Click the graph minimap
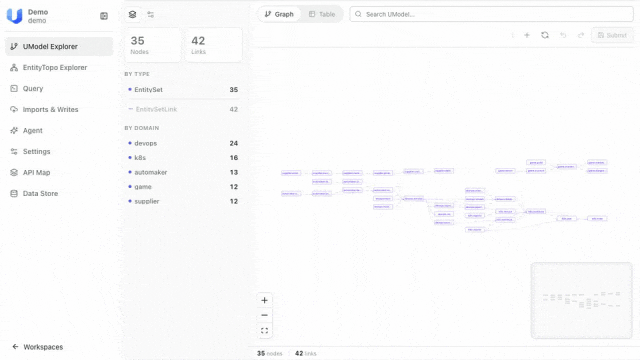 [x=582, y=300]
